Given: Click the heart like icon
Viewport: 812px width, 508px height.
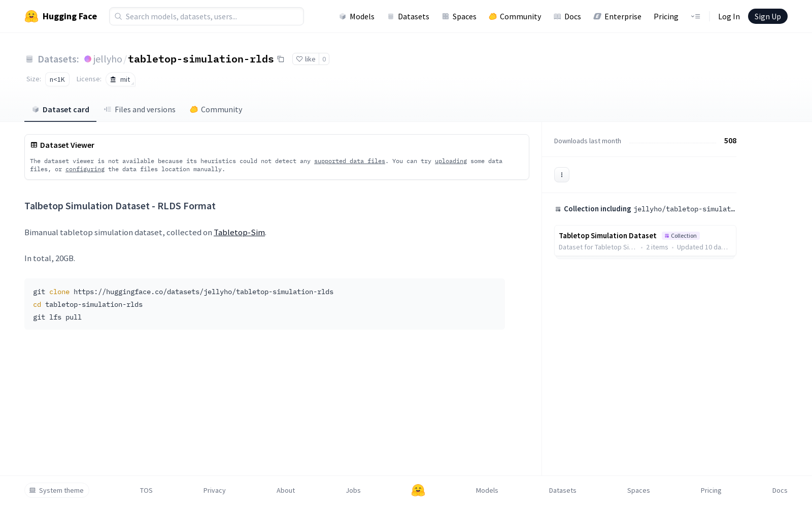Looking at the screenshot, I should (299, 59).
